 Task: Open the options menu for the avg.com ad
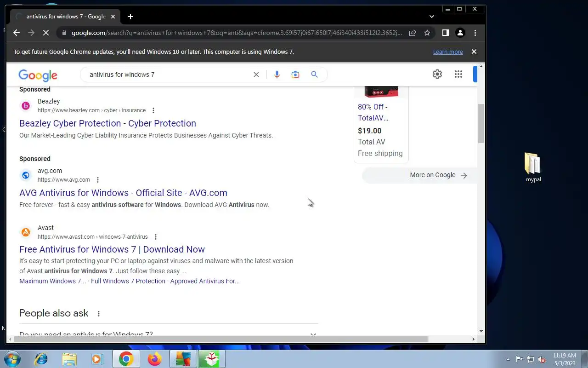(x=97, y=180)
